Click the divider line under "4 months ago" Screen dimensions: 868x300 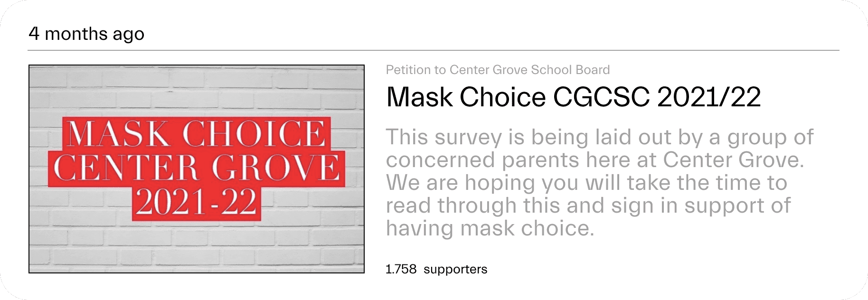pos(434,50)
